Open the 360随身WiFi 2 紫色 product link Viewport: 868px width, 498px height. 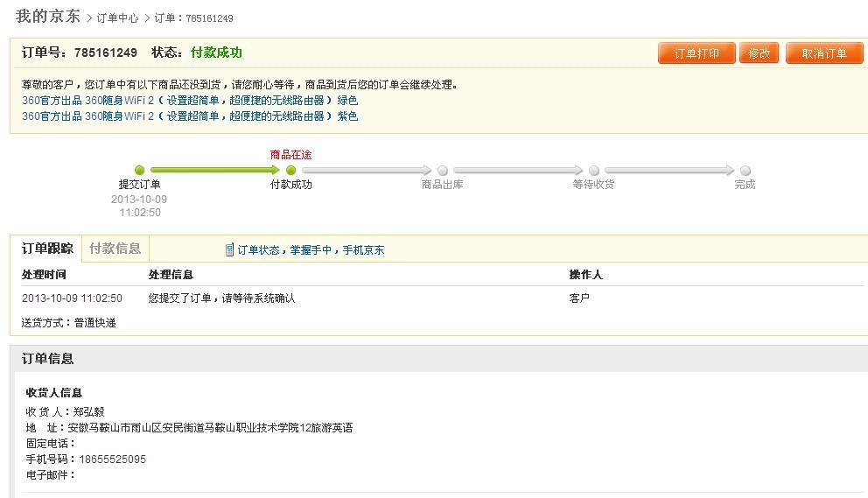190,116
